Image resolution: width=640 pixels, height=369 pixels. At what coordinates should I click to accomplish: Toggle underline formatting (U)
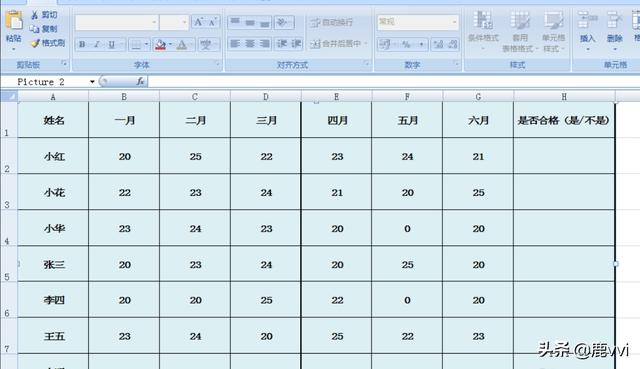(111, 44)
